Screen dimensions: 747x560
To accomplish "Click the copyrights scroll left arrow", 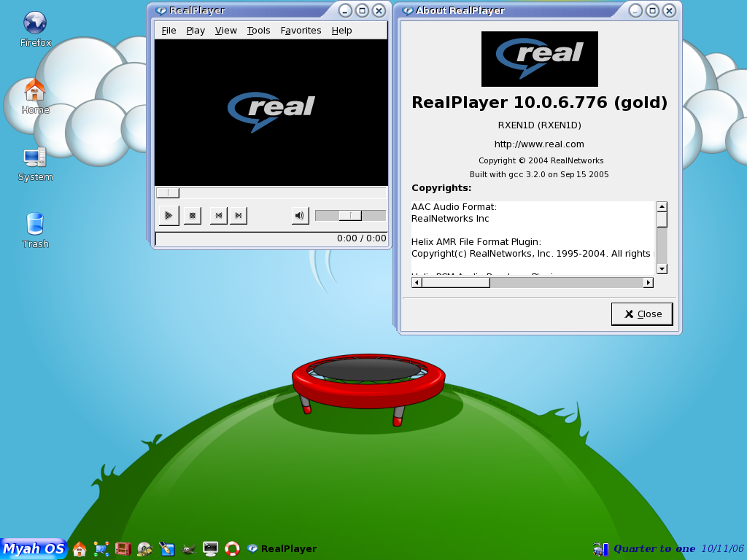I will tap(417, 282).
